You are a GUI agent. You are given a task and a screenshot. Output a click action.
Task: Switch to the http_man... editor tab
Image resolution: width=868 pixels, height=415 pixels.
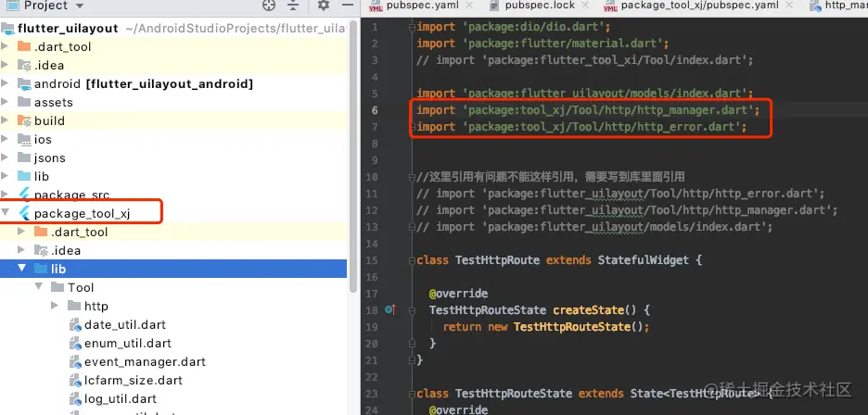click(838, 6)
